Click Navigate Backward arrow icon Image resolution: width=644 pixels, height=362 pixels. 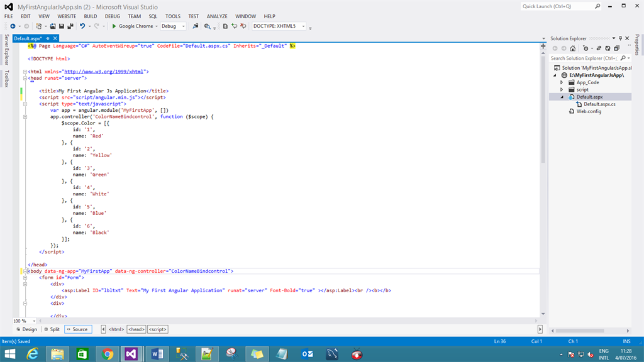coord(13,26)
